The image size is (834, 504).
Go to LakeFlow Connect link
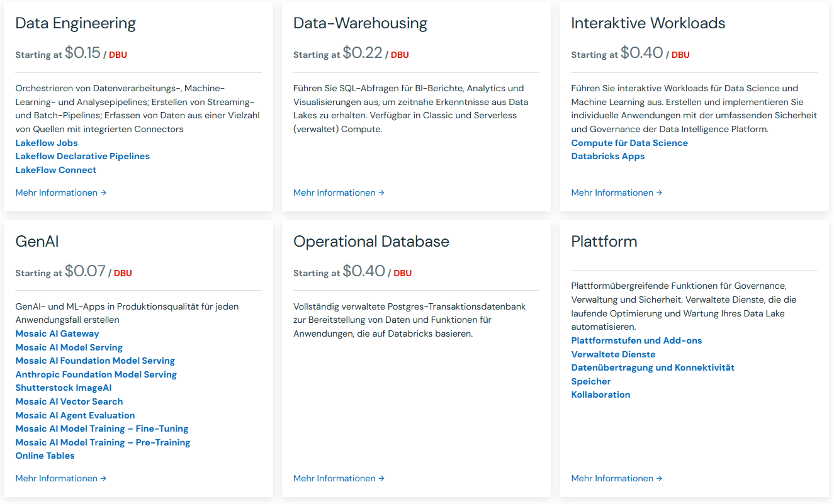pyautogui.click(x=56, y=170)
